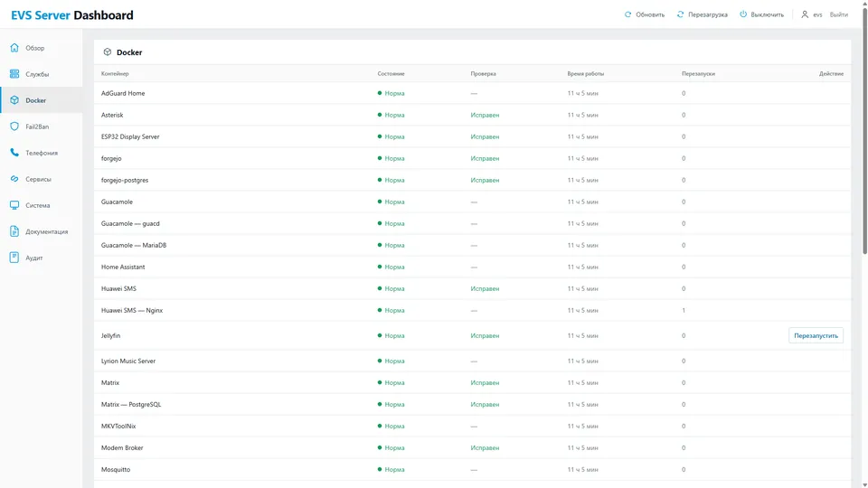
Task: Click the Guacamole — MariaDB container name
Action: [134, 245]
